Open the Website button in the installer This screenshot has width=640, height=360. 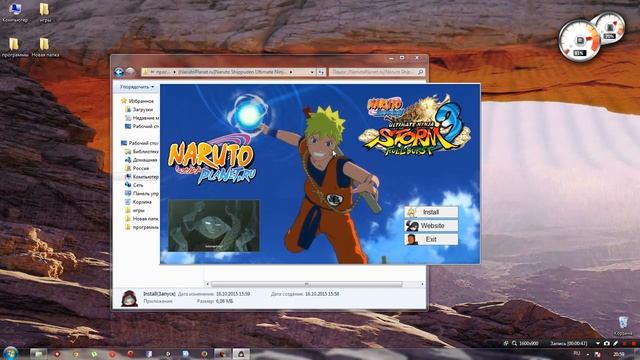pyautogui.click(x=431, y=226)
